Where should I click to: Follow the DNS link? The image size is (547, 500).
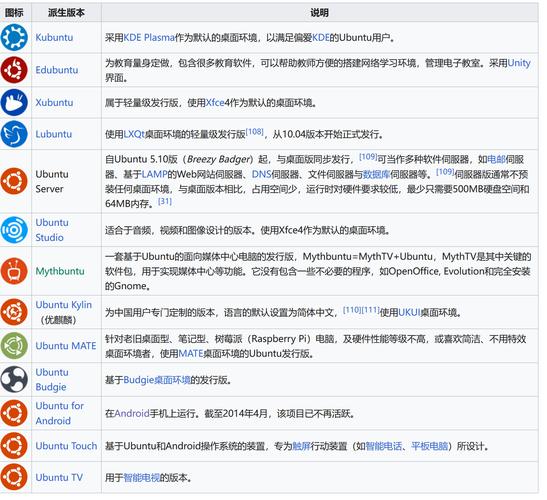[x=262, y=174]
